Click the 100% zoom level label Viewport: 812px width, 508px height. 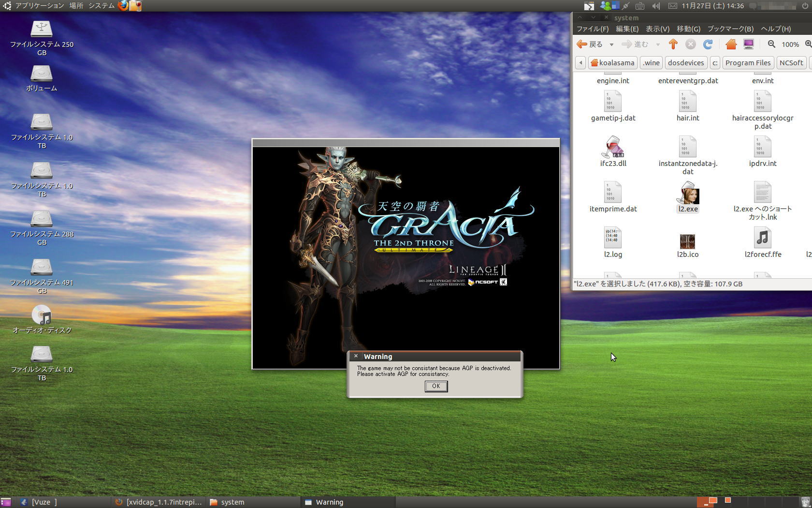[790, 45]
